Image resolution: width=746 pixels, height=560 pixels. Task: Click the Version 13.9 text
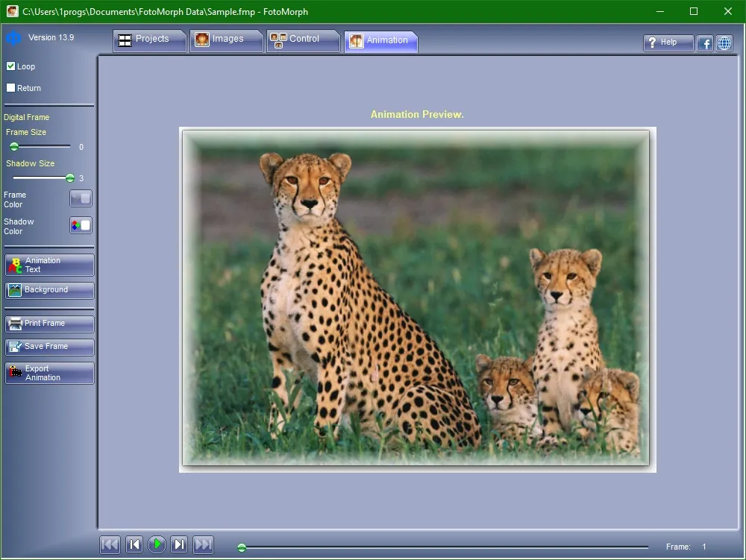point(51,37)
